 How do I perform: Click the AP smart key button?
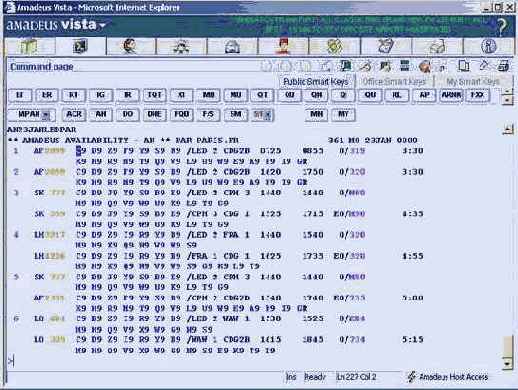click(x=424, y=95)
